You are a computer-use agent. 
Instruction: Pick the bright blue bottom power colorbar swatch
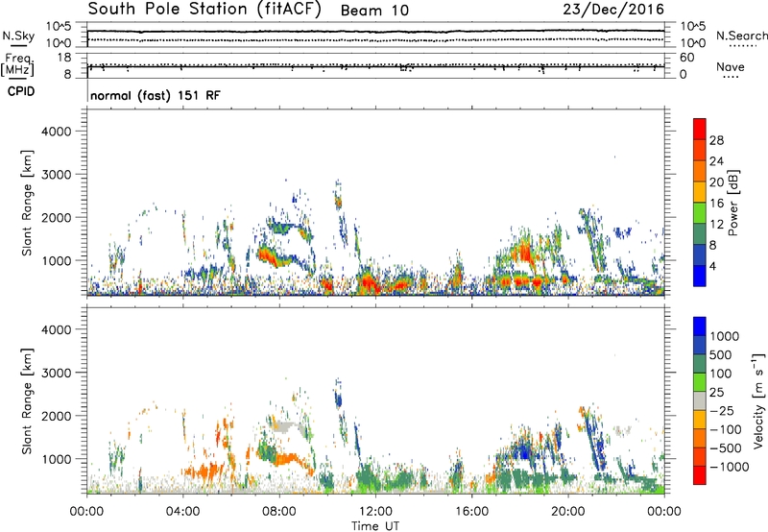700,276
